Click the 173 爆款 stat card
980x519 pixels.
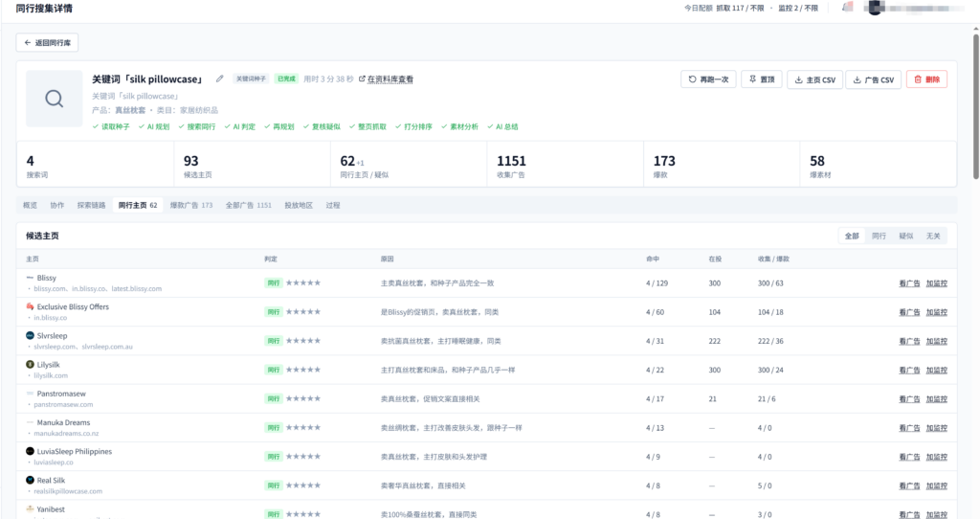(x=722, y=165)
